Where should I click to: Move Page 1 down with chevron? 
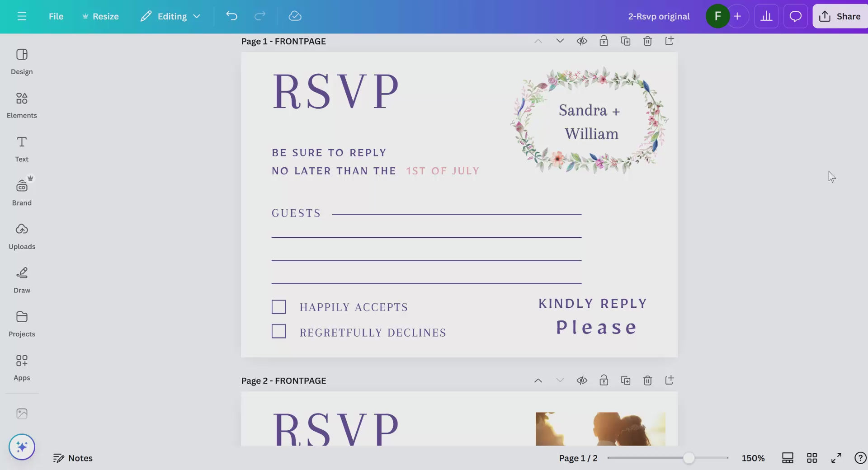560,41
